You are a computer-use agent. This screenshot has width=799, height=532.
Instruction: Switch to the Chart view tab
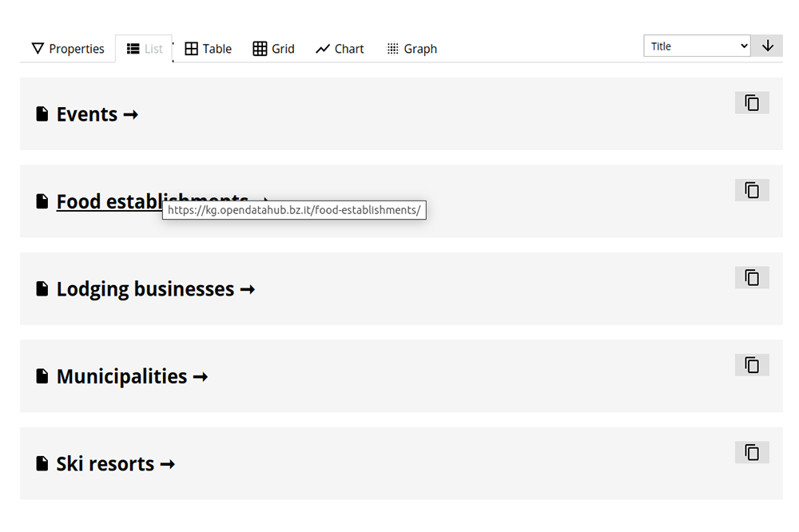pyautogui.click(x=340, y=49)
